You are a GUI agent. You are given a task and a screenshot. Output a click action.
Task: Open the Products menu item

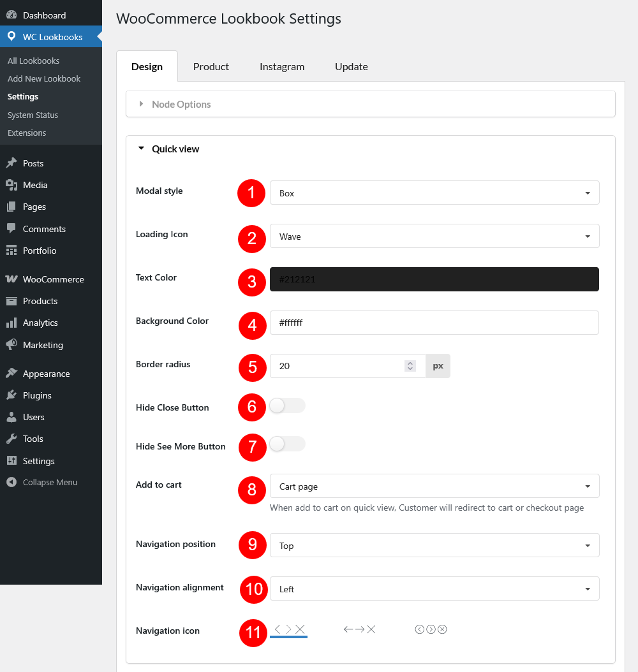51,301
